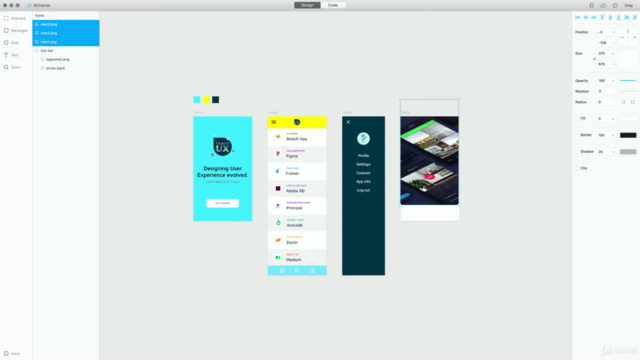Viewport: 640px width, 360px height.
Task: Toggle the size proportion lock
Action: click(594, 59)
